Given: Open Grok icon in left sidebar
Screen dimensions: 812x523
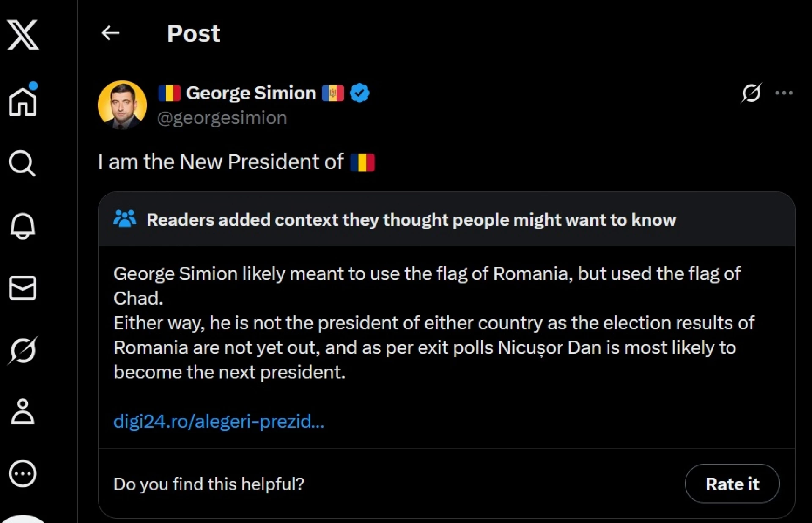Looking at the screenshot, I should click(x=22, y=350).
